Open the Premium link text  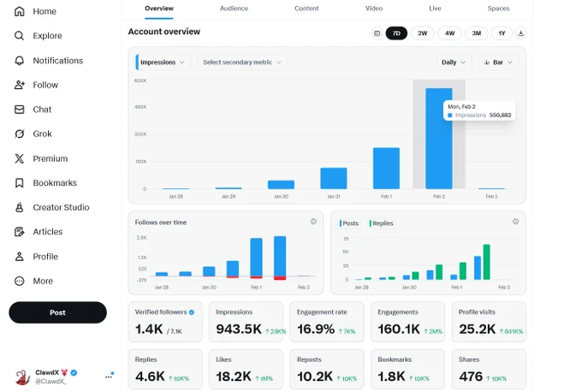pos(50,158)
